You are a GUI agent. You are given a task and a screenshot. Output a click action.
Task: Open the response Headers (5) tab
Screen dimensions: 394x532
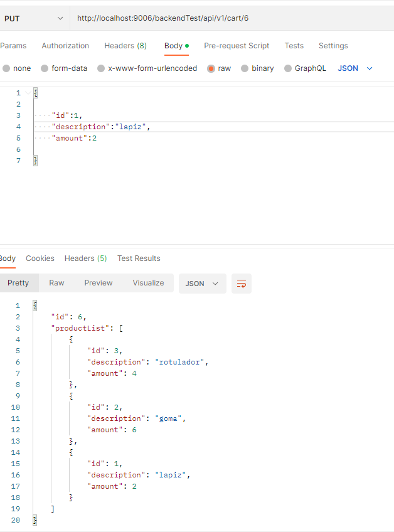point(85,258)
